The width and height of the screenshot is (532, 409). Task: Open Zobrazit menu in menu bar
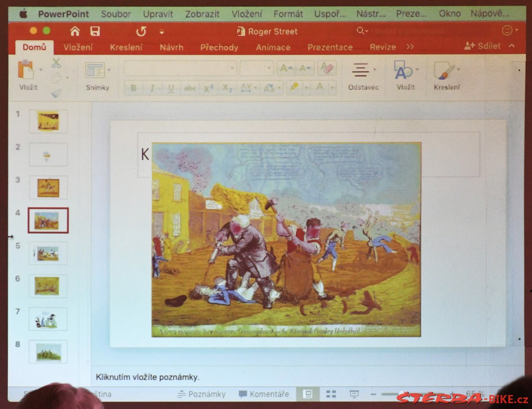click(202, 14)
